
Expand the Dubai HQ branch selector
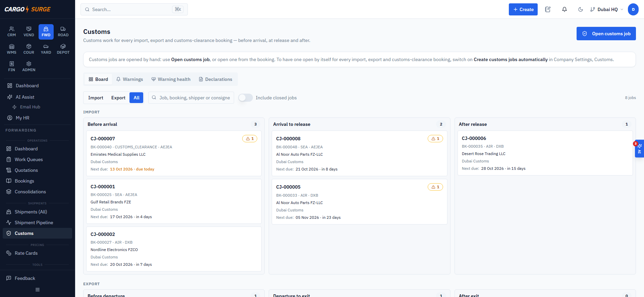(x=607, y=9)
